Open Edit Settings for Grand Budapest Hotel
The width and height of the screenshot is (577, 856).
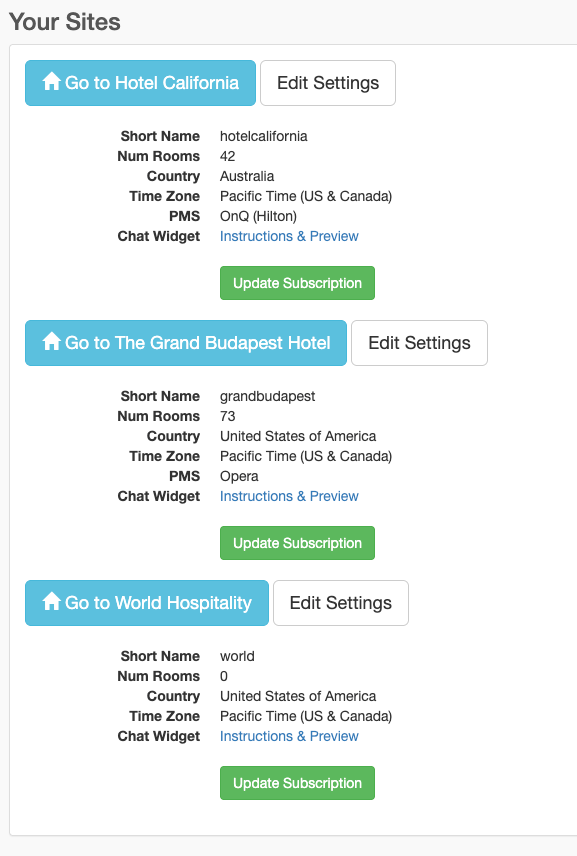[419, 343]
